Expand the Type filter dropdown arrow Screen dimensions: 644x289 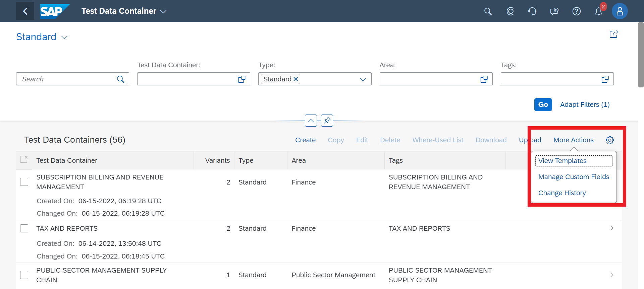363,79
